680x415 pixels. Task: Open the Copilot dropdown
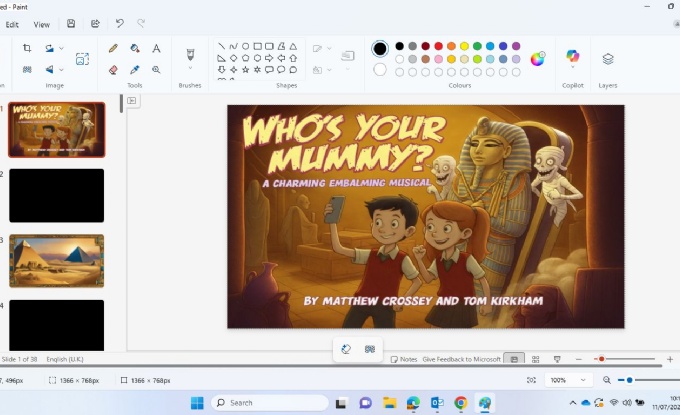[x=572, y=67]
